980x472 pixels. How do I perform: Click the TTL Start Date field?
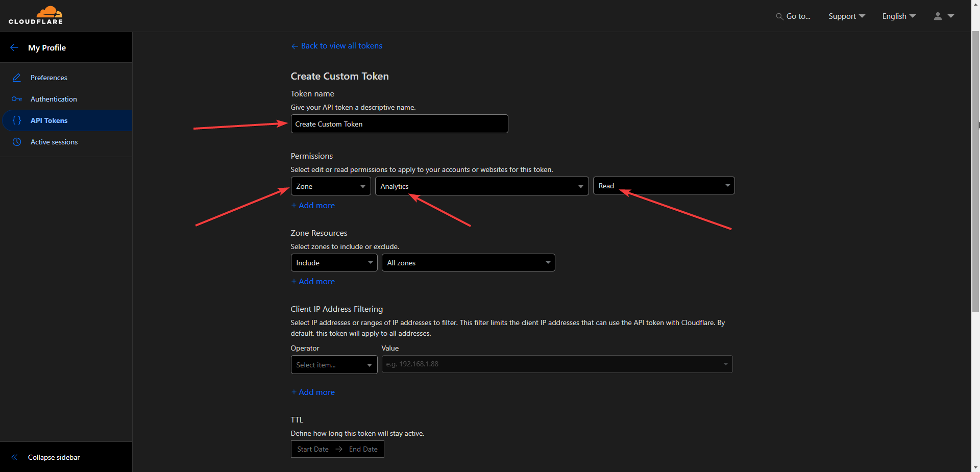(x=313, y=449)
